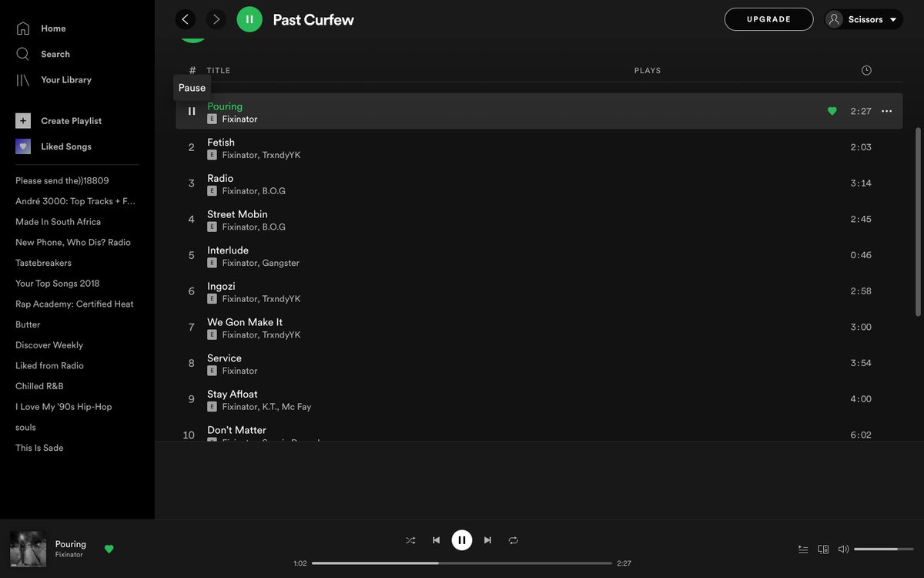
Task: Click the Home house icon
Action: (23, 29)
